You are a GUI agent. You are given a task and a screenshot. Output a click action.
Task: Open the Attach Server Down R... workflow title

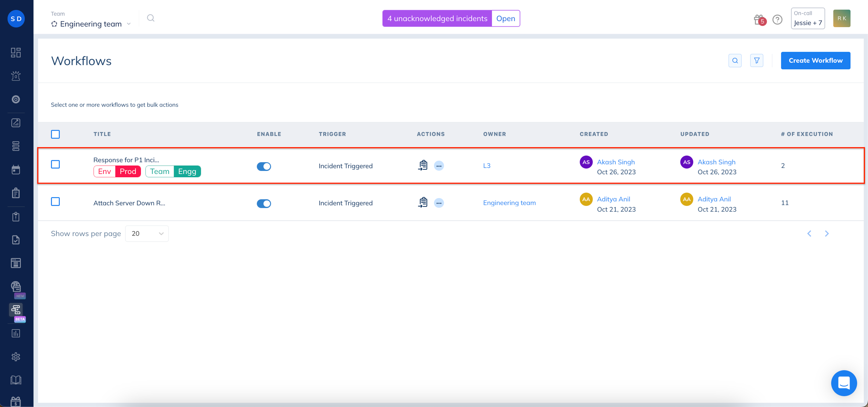129,203
